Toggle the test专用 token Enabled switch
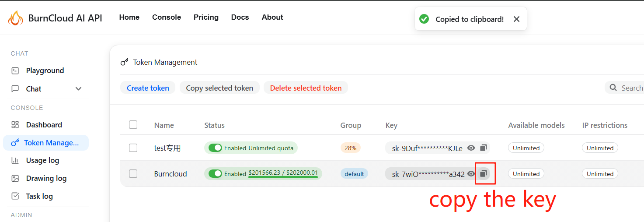This screenshot has width=644, height=222. pyautogui.click(x=215, y=148)
